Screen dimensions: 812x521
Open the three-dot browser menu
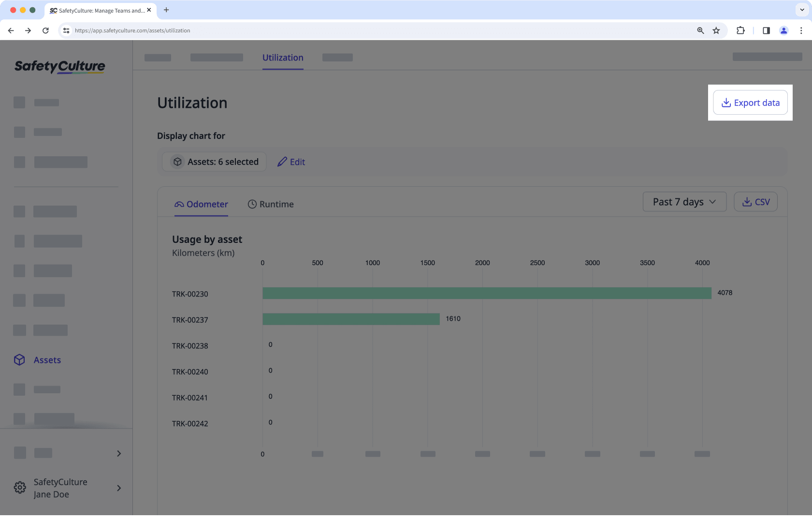(x=801, y=30)
